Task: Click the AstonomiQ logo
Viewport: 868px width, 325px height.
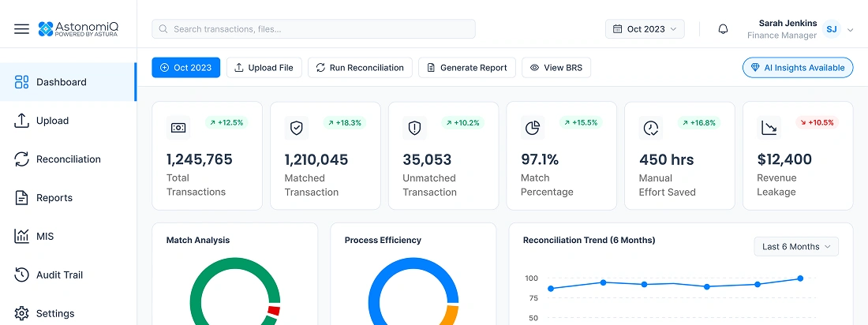Action: 77,29
